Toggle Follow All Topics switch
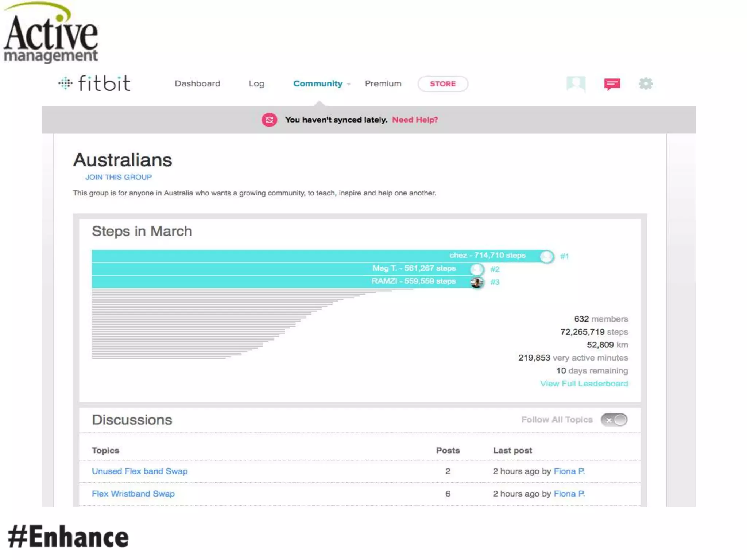747x560 pixels. point(614,420)
